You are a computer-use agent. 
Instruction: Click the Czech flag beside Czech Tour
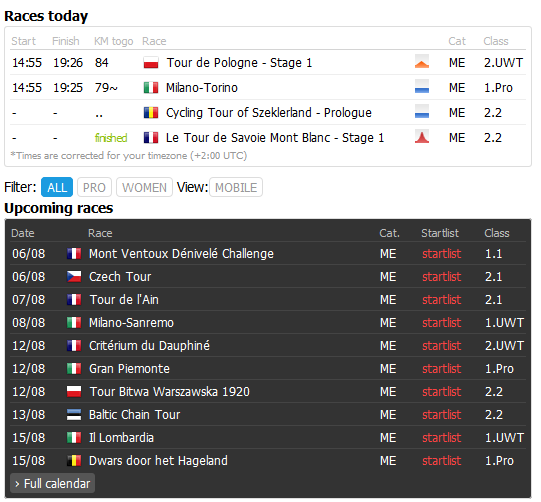coord(74,277)
